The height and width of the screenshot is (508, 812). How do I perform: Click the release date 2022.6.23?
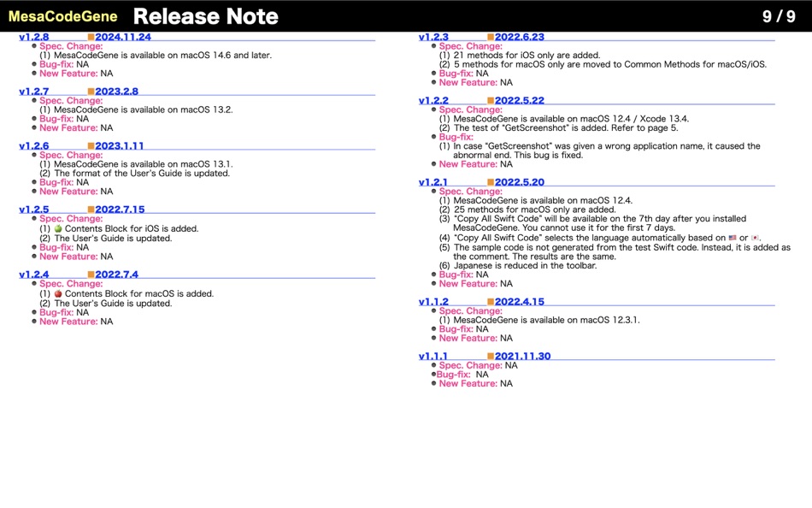pyautogui.click(x=520, y=37)
